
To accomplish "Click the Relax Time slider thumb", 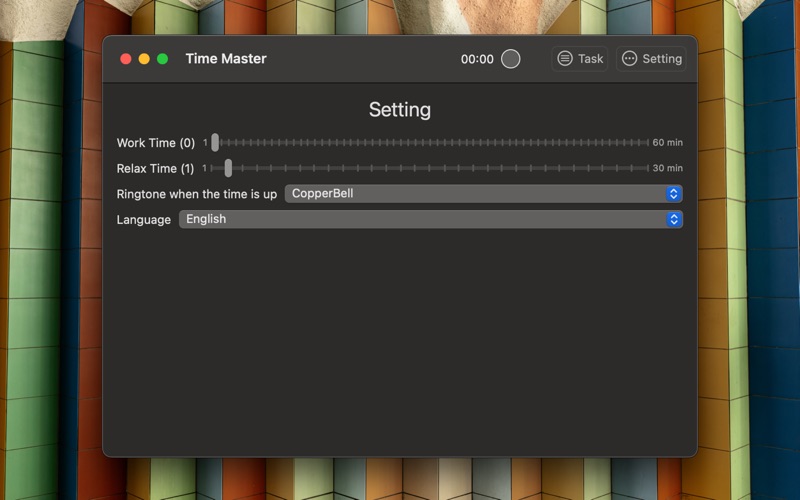I will tap(228, 168).
